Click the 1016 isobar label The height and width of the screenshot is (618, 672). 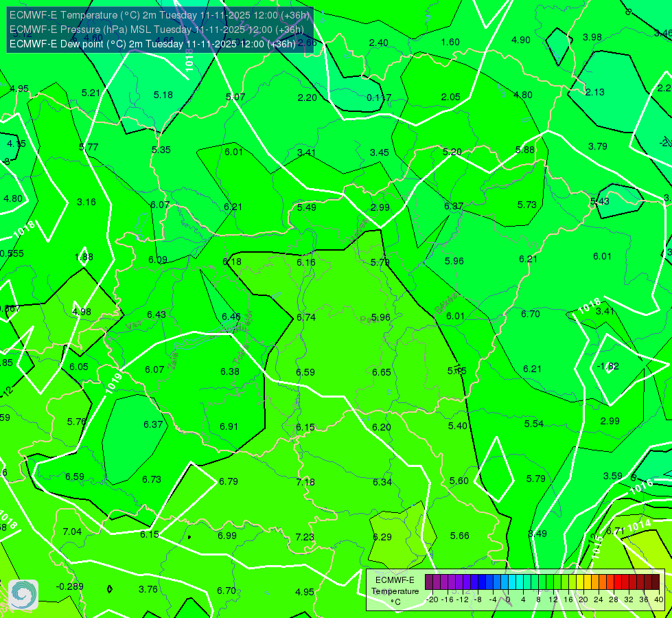642,487
